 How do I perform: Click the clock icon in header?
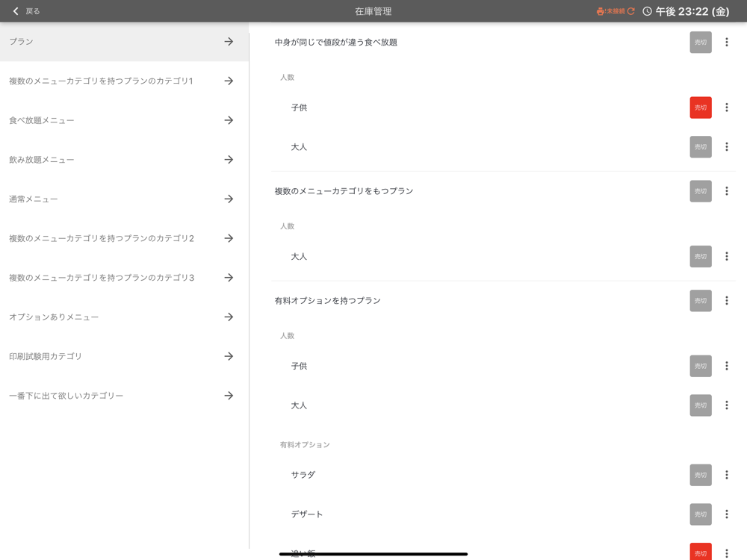pos(647,11)
